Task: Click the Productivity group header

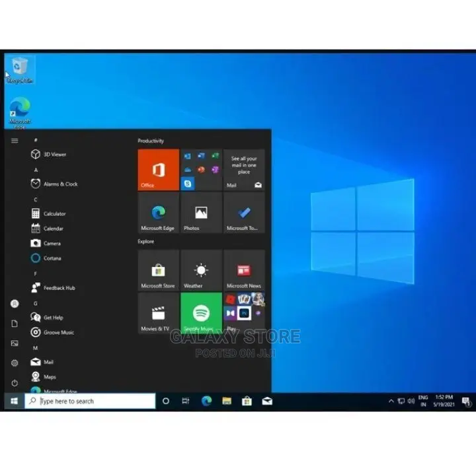Action: (151, 141)
